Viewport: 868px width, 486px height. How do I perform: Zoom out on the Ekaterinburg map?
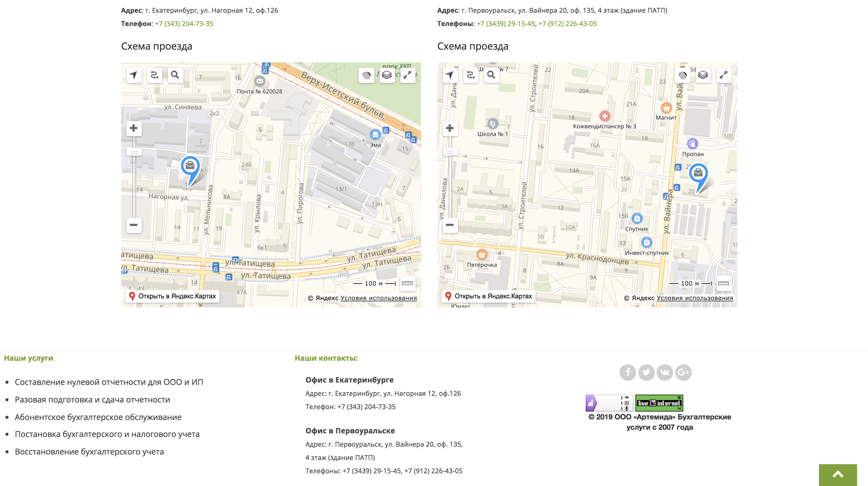(x=134, y=225)
